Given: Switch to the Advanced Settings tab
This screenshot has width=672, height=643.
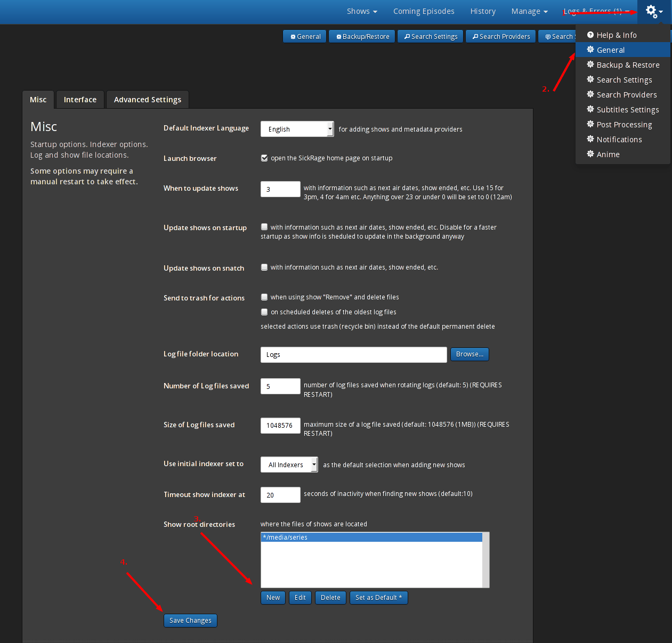Looking at the screenshot, I should coord(148,100).
